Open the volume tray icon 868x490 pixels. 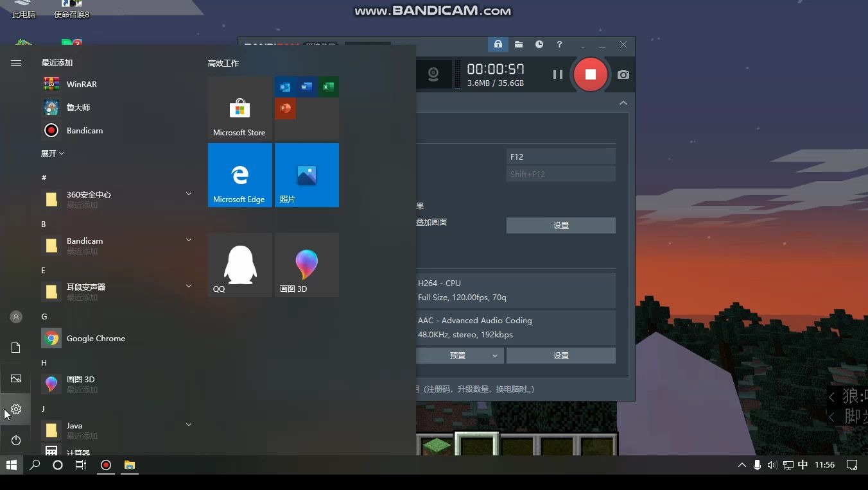[772, 465]
